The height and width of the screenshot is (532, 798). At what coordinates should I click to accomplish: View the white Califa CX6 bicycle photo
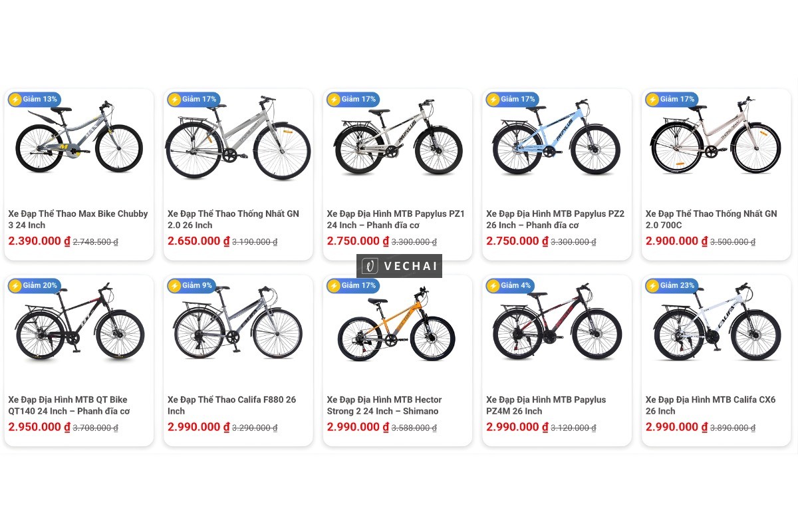click(x=716, y=326)
